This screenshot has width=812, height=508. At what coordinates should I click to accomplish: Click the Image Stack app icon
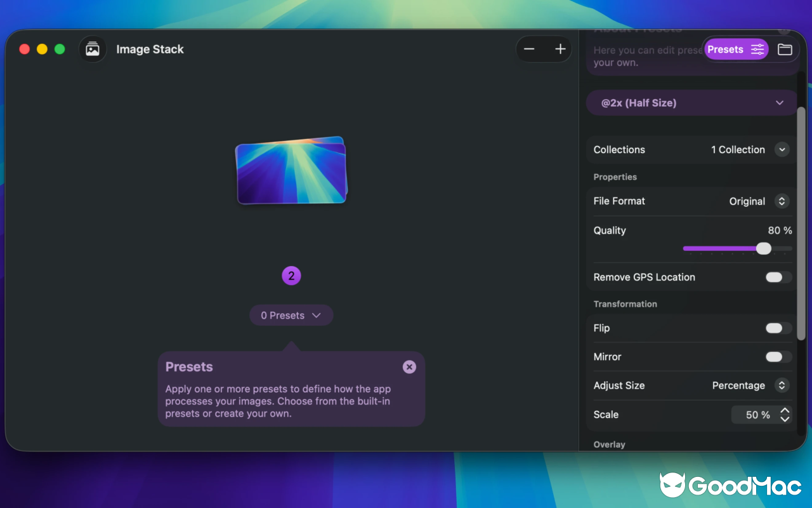pos(93,49)
